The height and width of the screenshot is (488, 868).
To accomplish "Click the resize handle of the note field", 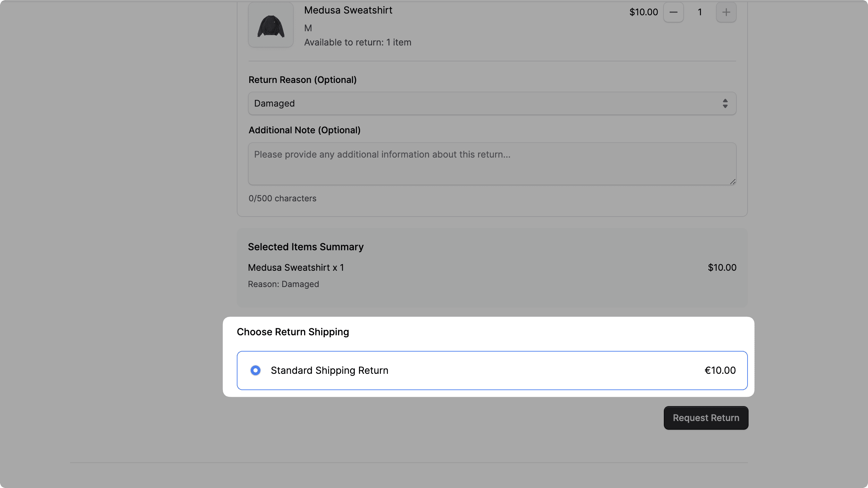I will pos(732,182).
